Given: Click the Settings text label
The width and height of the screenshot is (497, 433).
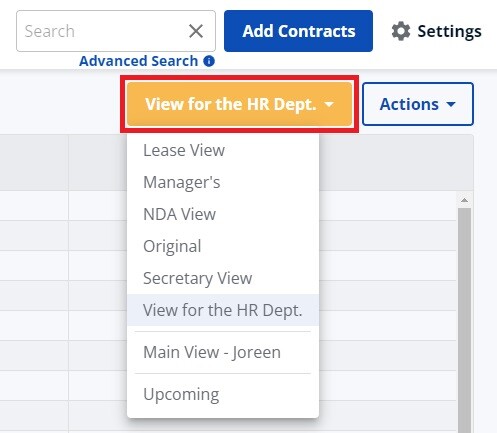Looking at the screenshot, I should 449,31.
